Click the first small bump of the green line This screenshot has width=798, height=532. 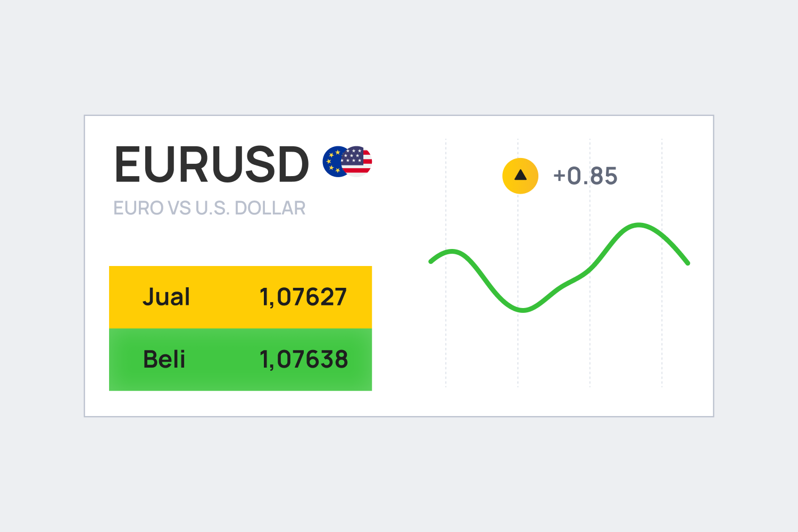452,251
